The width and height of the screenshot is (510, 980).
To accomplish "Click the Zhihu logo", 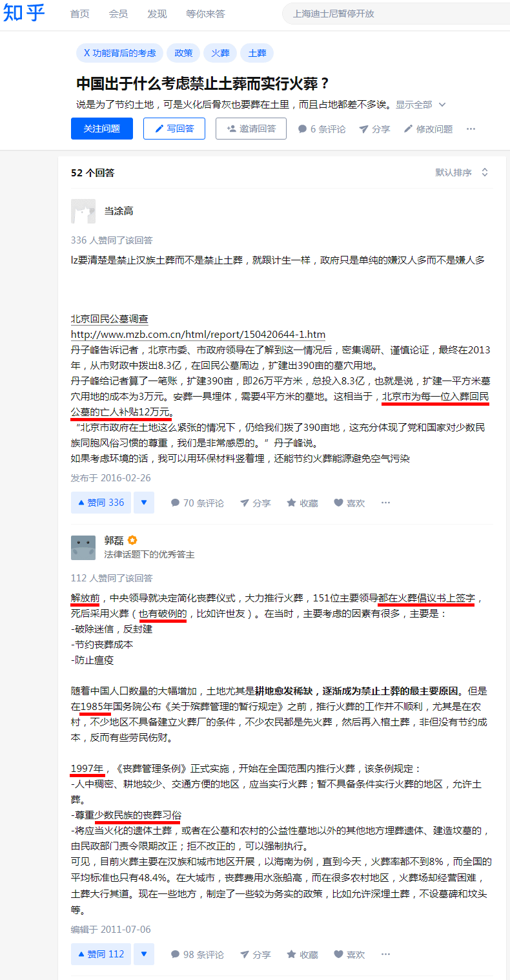I will pos(25,12).
